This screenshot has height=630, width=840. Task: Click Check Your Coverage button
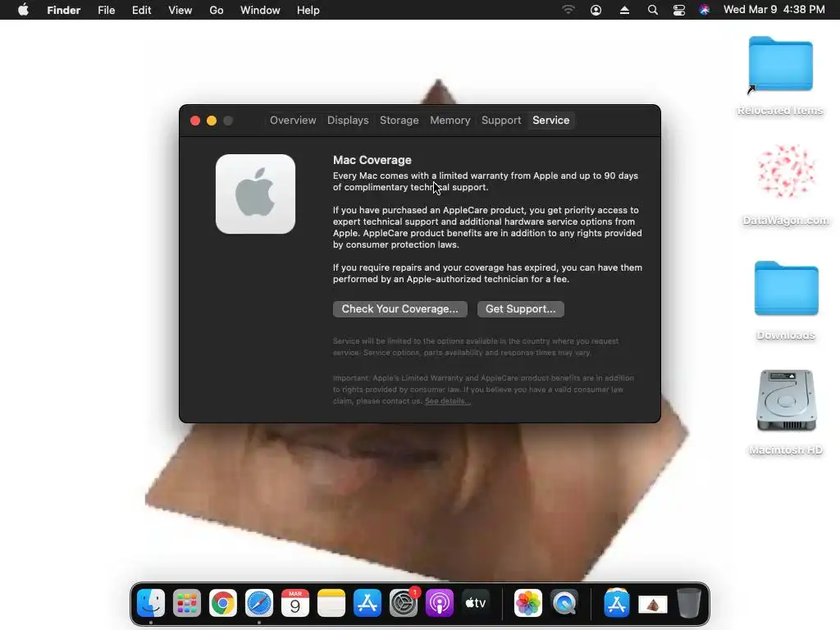coord(399,309)
